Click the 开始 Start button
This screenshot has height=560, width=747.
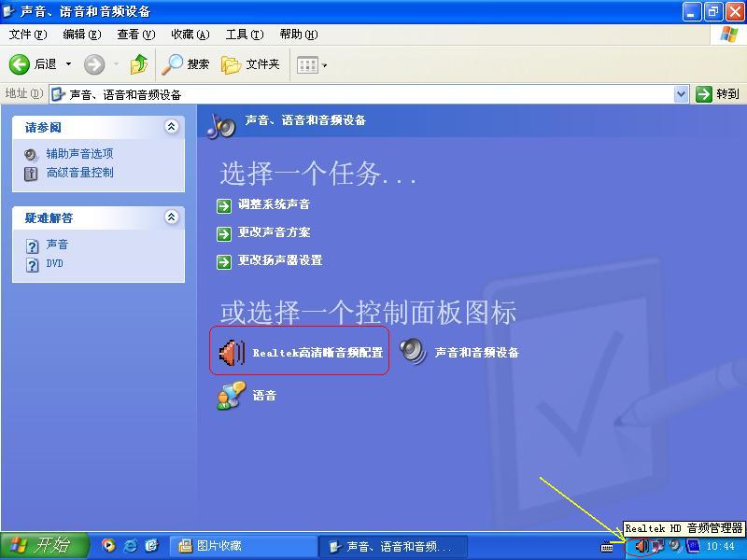[x=44, y=546]
